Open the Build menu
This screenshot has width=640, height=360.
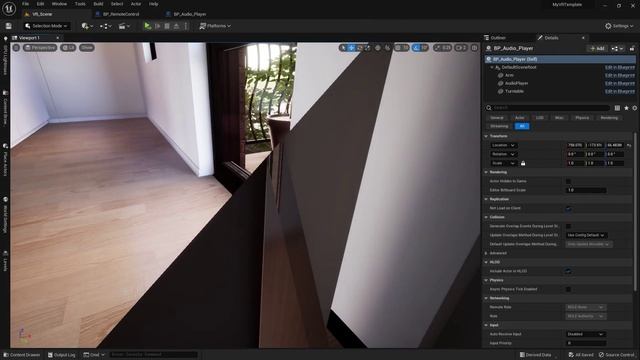point(98,4)
